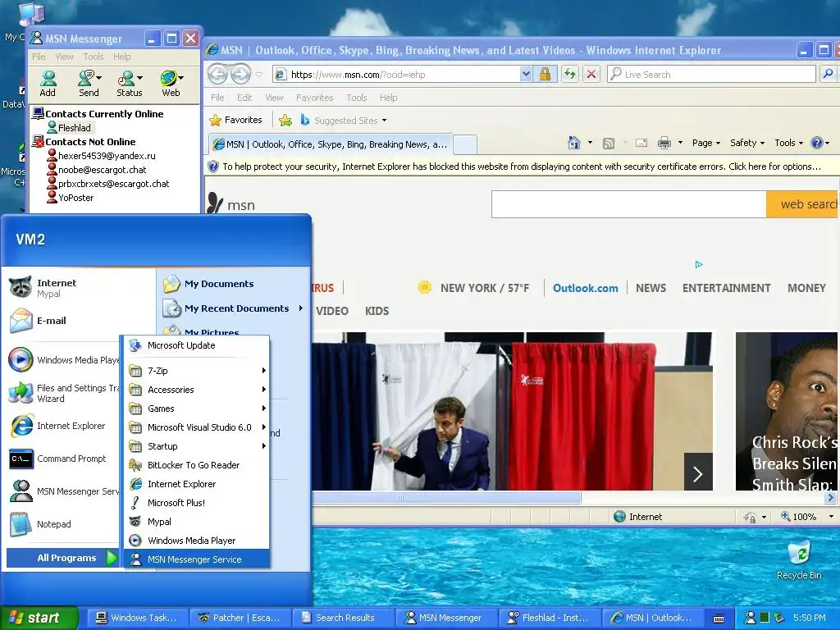This screenshot has height=630, width=840.
Task: Launch Microsoft Plus! from All Programs
Action: tap(197, 503)
